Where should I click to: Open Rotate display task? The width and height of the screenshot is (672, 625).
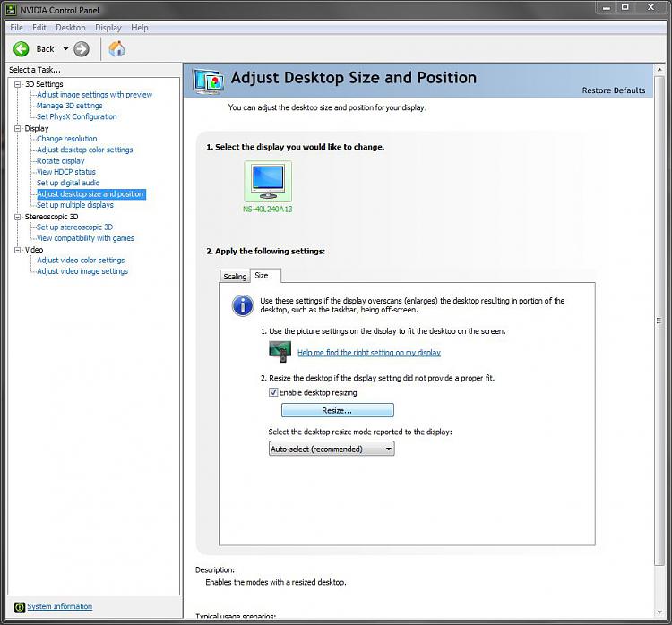pos(60,161)
